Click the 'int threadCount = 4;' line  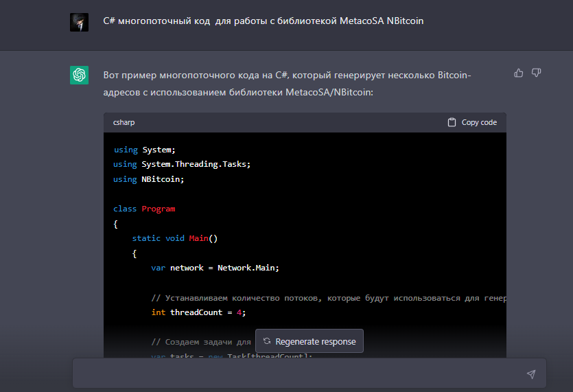click(198, 312)
